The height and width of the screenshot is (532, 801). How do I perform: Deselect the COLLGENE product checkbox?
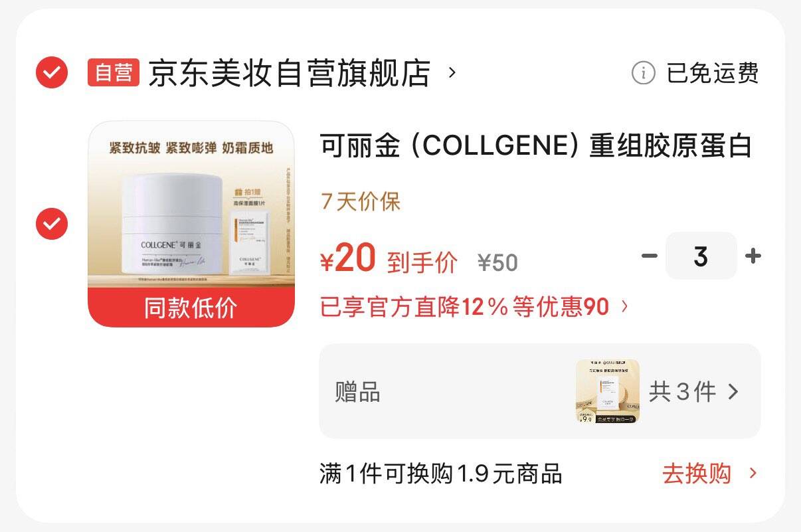(51, 224)
